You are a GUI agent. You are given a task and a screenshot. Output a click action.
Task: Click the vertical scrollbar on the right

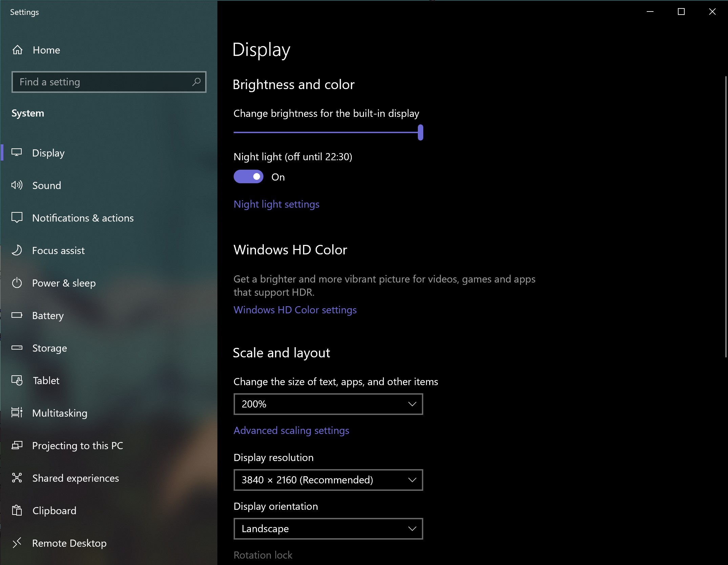[726, 217]
